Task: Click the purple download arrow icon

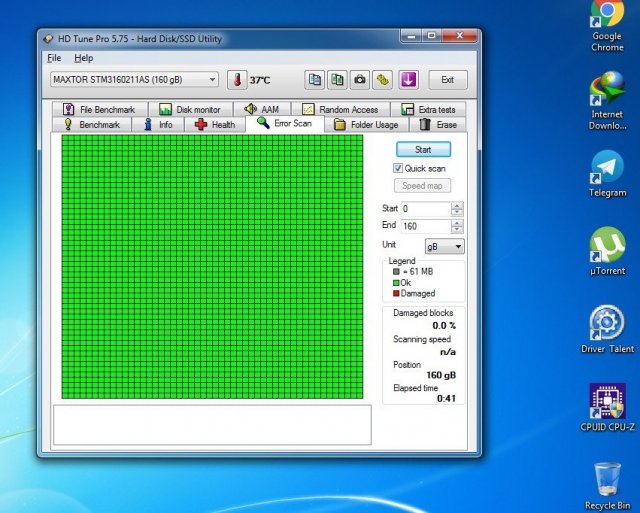Action: pyautogui.click(x=408, y=80)
